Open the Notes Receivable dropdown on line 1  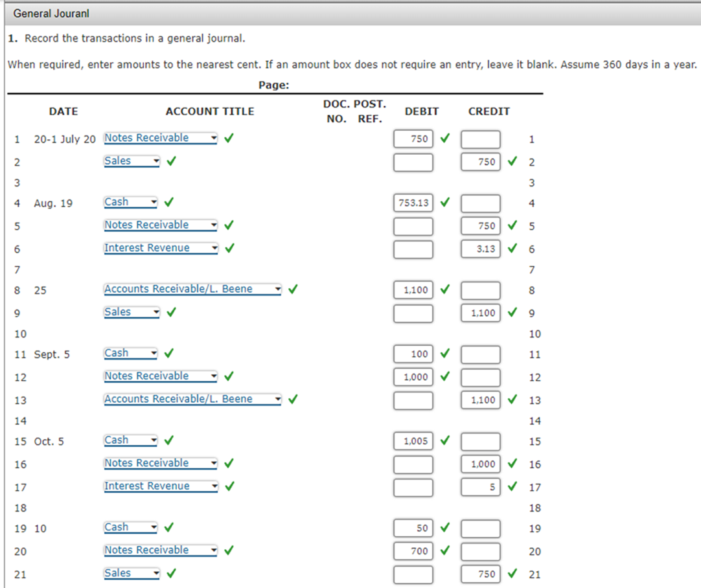(214, 137)
